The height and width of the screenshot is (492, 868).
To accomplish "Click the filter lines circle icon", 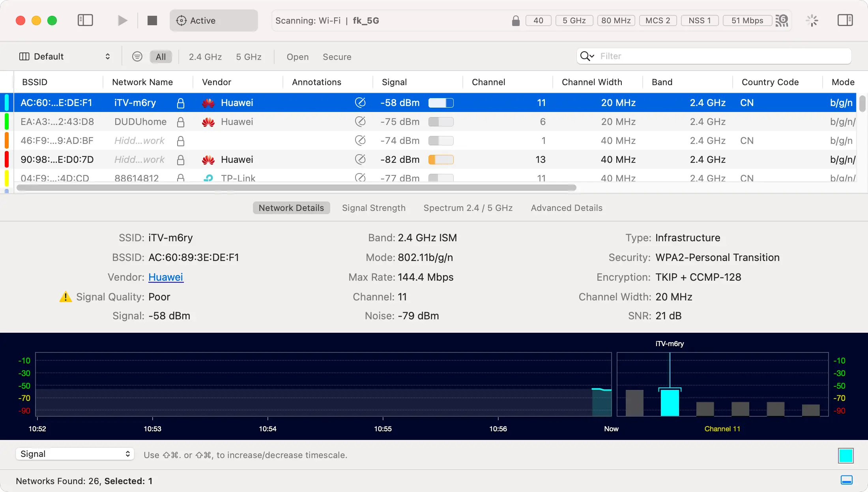I will pos(137,57).
